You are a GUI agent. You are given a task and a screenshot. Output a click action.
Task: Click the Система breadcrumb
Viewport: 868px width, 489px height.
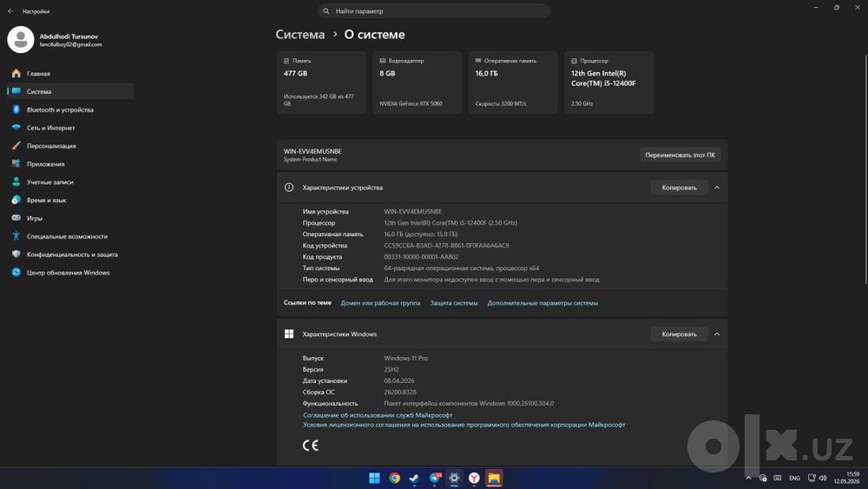(300, 35)
